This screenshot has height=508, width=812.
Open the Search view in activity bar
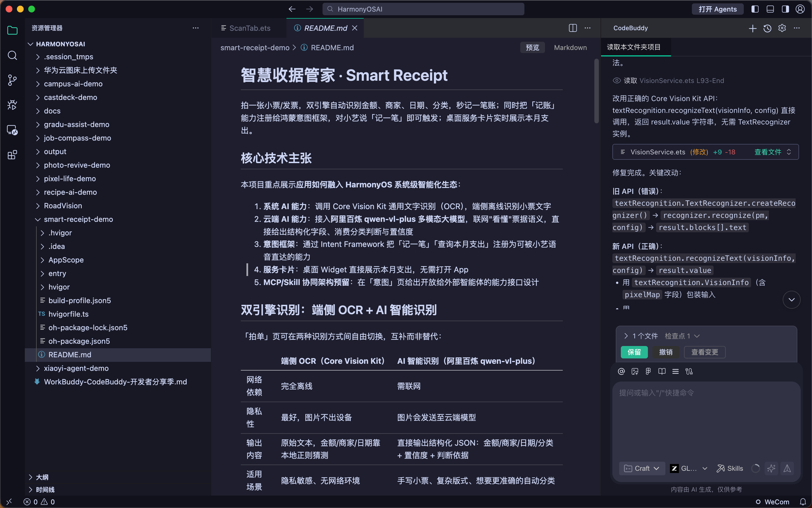(x=12, y=55)
